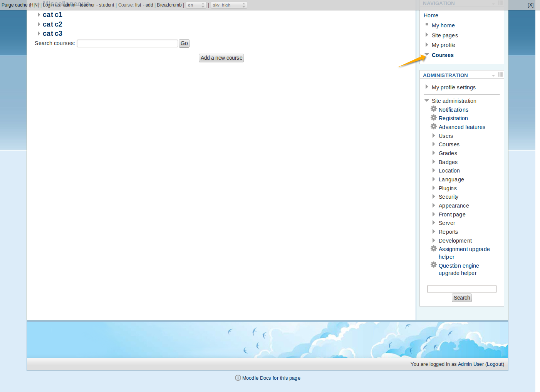Collapse the Courses node in Navigation
The width and height of the screenshot is (540, 392).
click(427, 55)
